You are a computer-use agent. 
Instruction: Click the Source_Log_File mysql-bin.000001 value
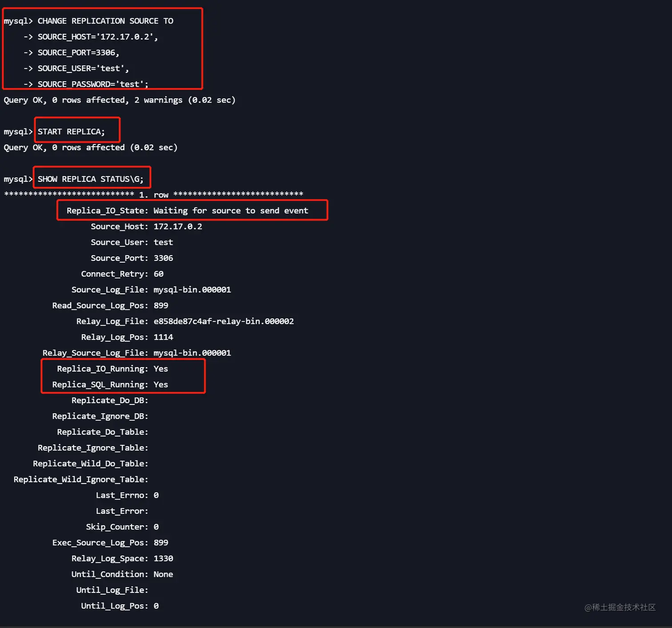point(192,290)
